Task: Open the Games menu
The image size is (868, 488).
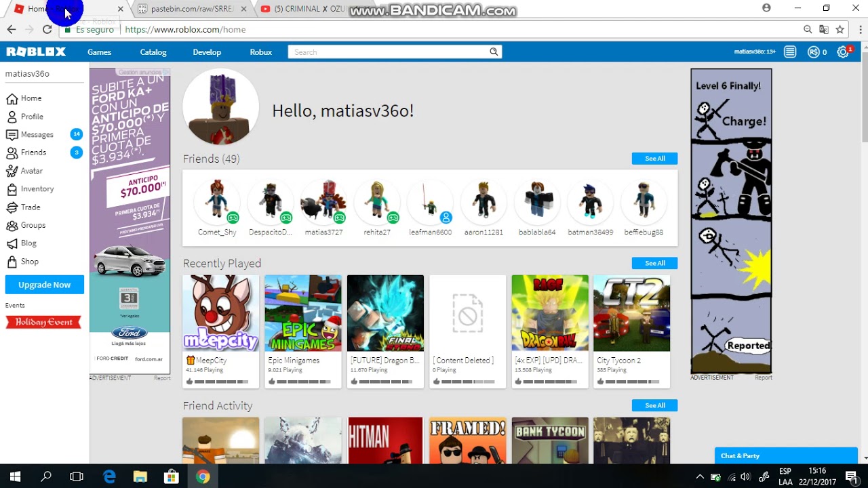Action: point(99,52)
